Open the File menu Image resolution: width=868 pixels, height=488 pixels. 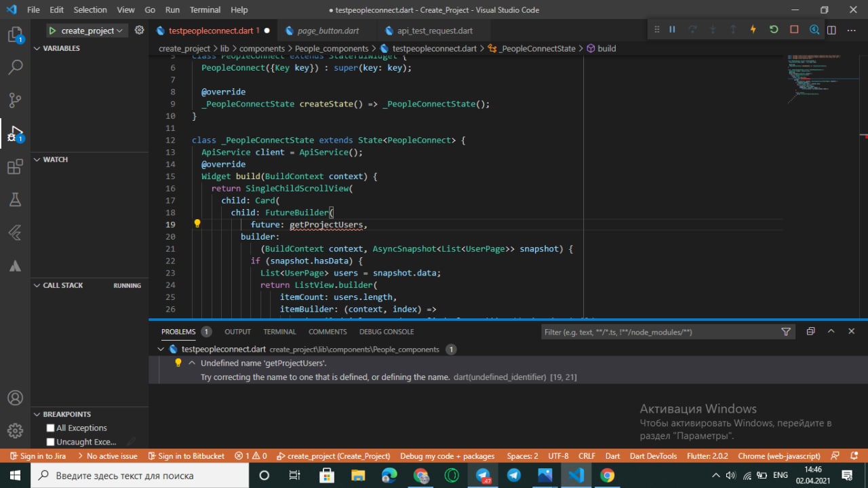(33, 10)
